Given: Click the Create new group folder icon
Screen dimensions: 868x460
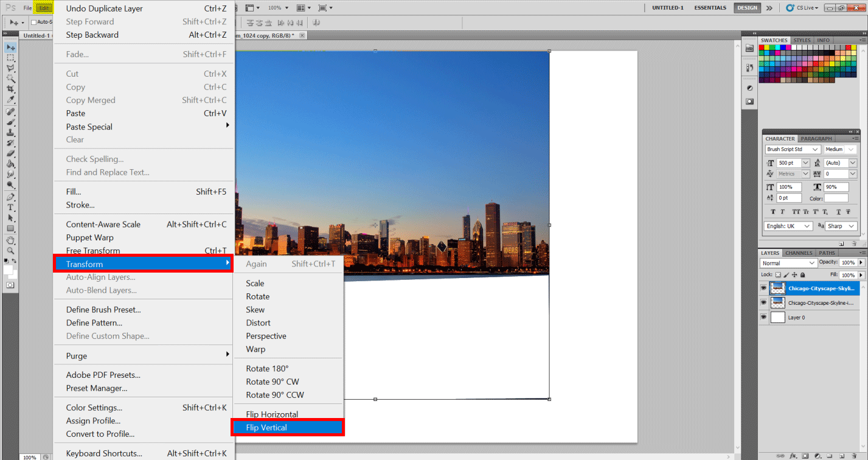Looking at the screenshot, I should [828, 455].
